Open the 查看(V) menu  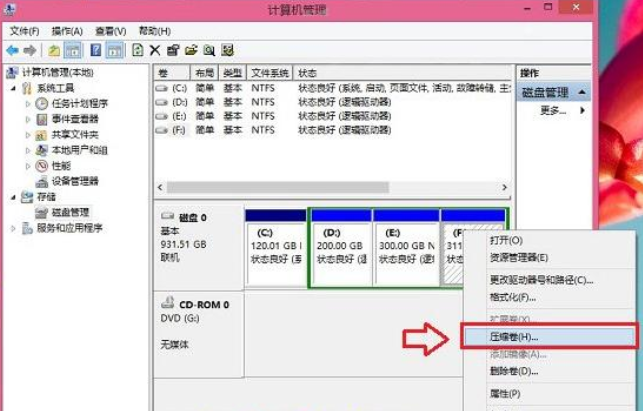coord(111,31)
